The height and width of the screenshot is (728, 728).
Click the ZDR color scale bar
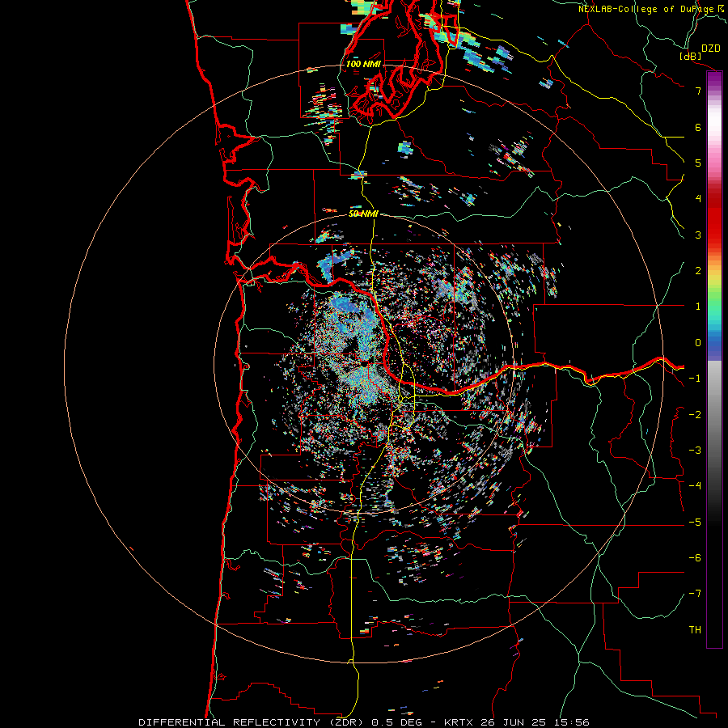pos(714,359)
